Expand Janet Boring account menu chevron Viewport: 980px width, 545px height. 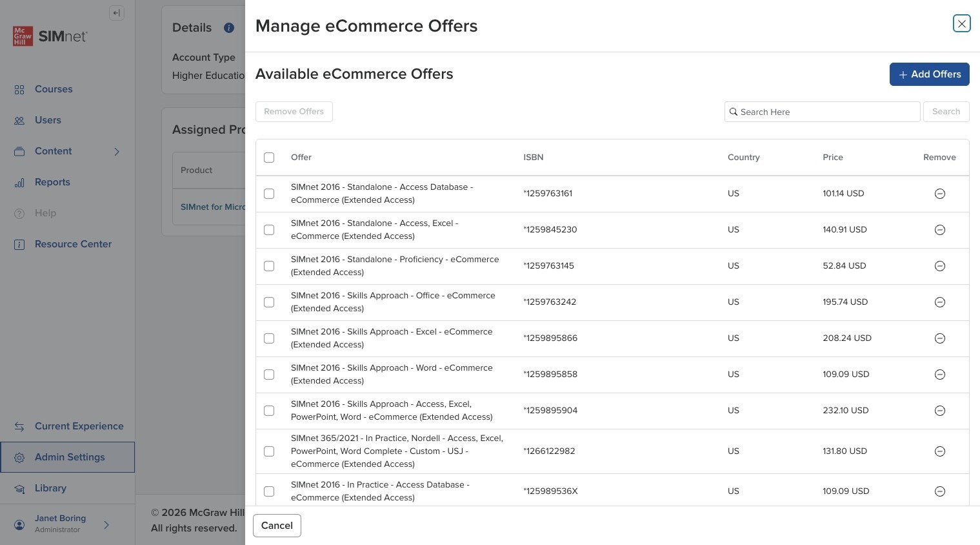(x=106, y=525)
